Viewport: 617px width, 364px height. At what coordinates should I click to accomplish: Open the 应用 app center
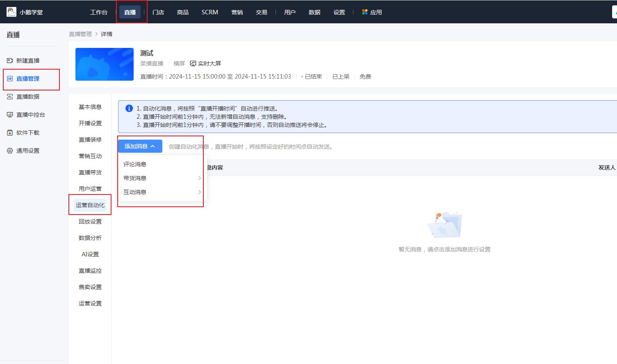point(371,12)
